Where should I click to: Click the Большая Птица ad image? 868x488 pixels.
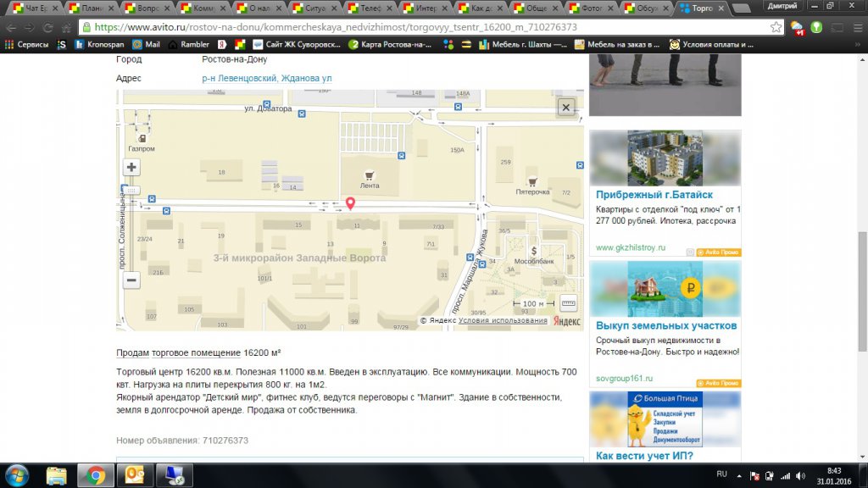click(x=665, y=419)
